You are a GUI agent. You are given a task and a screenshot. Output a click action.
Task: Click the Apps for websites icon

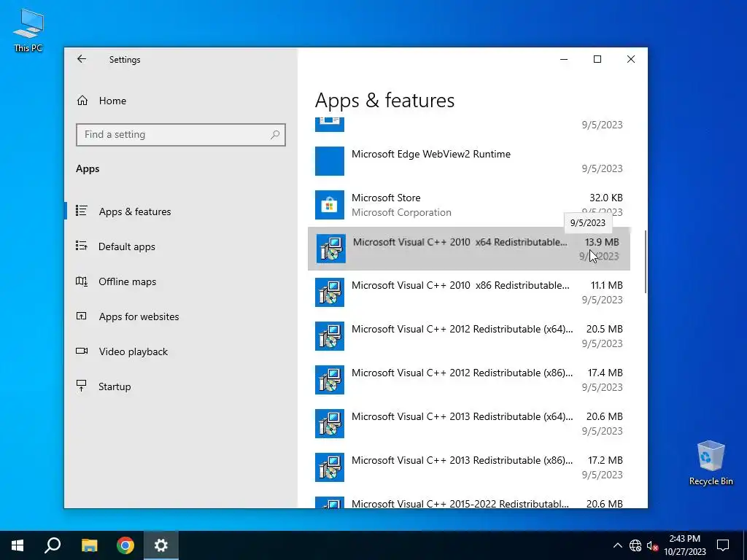point(82,316)
